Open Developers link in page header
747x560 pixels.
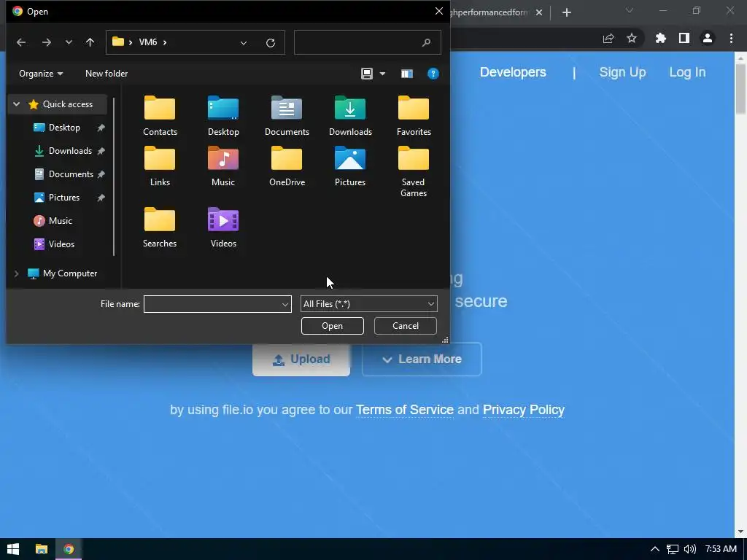point(513,72)
